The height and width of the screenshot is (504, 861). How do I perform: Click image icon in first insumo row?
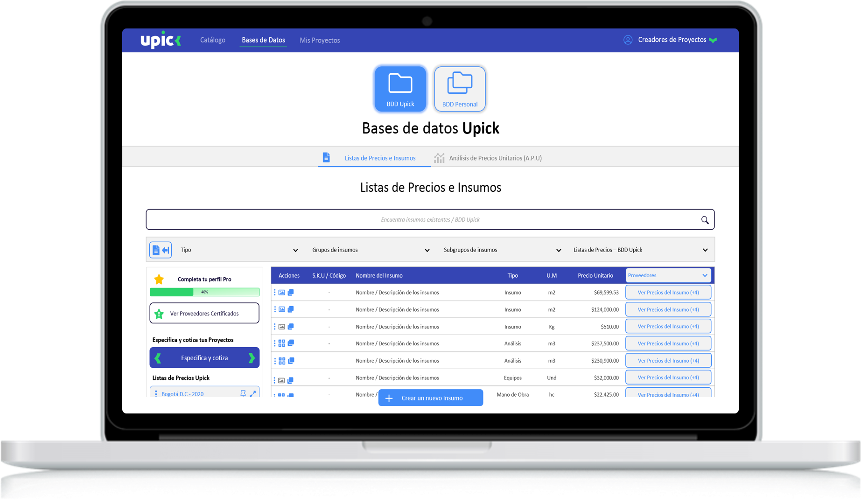(282, 293)
